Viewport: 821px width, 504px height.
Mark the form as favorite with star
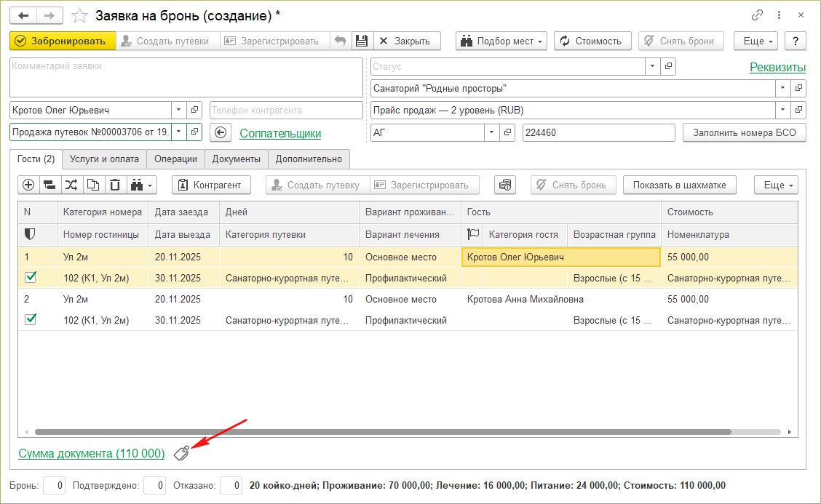point(82,15)
